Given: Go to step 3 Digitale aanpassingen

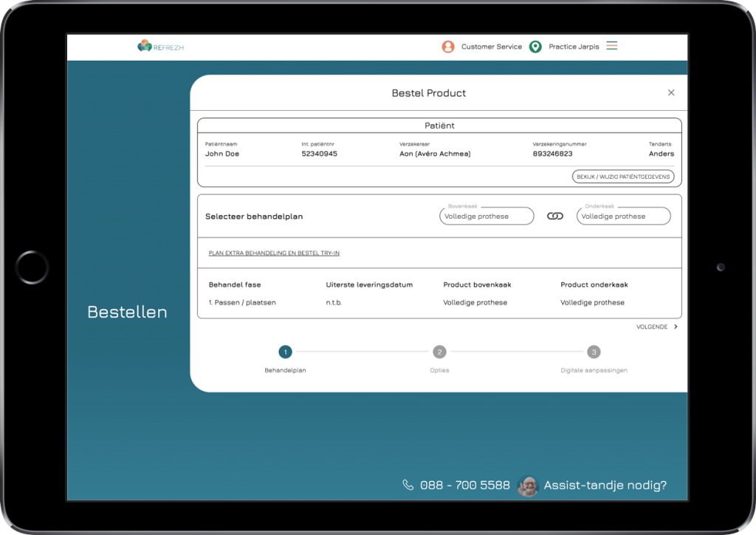Looking at the screenshot, I should tap(594, 352).
